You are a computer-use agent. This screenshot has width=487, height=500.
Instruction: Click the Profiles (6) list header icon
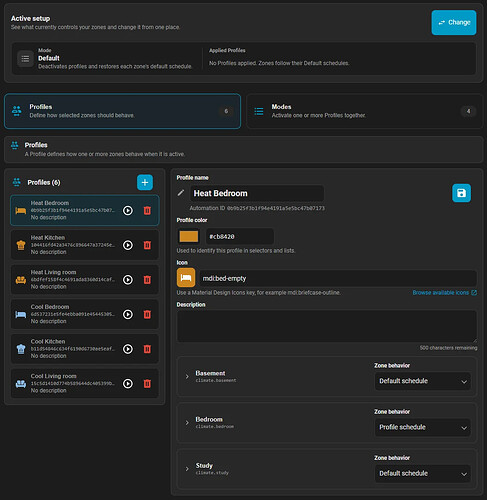(x=17, y=182)
